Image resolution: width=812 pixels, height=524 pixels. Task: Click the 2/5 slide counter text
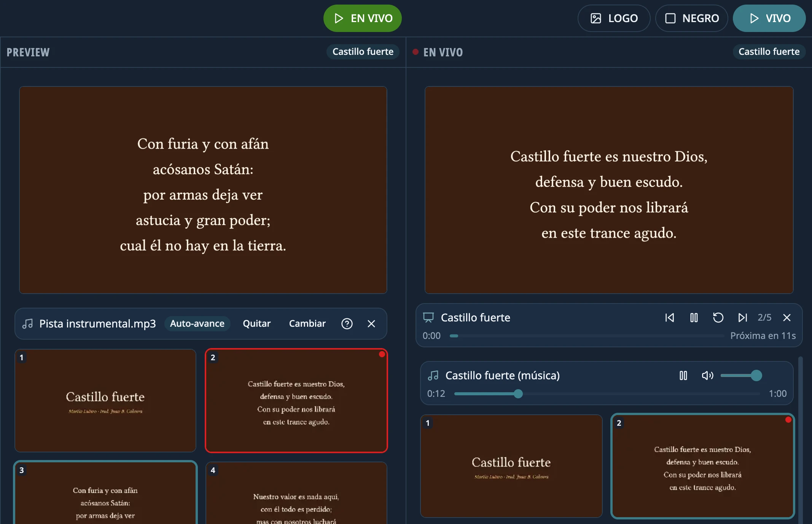click(764, 318)
